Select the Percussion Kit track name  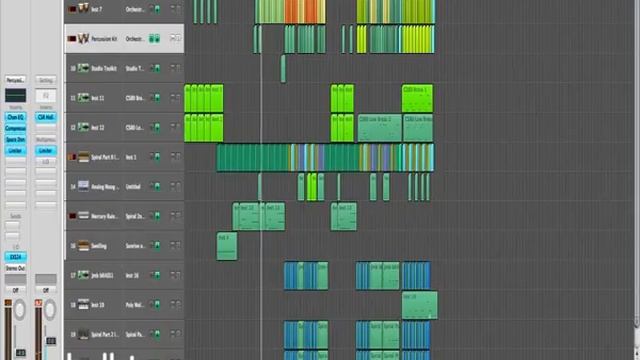104,39
